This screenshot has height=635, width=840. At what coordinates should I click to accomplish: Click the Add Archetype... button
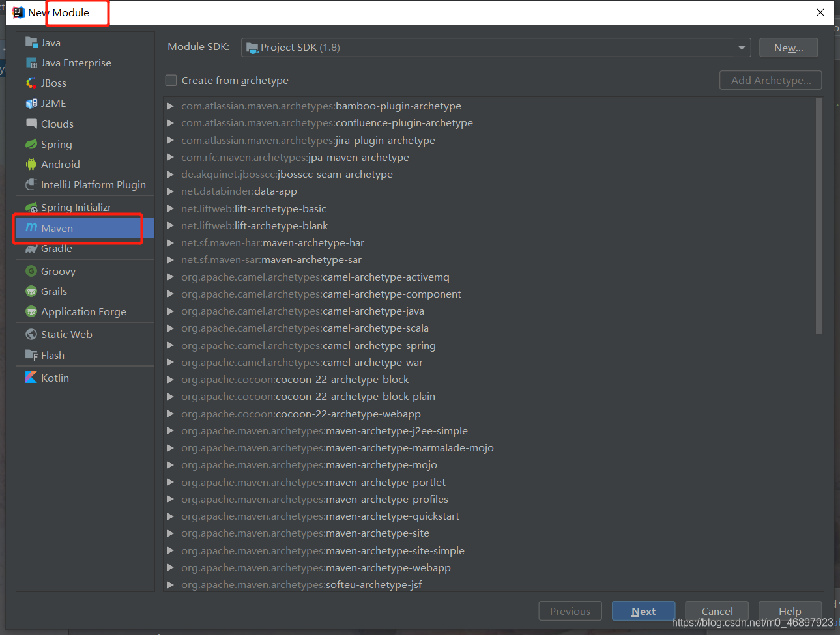coord(770,80)
